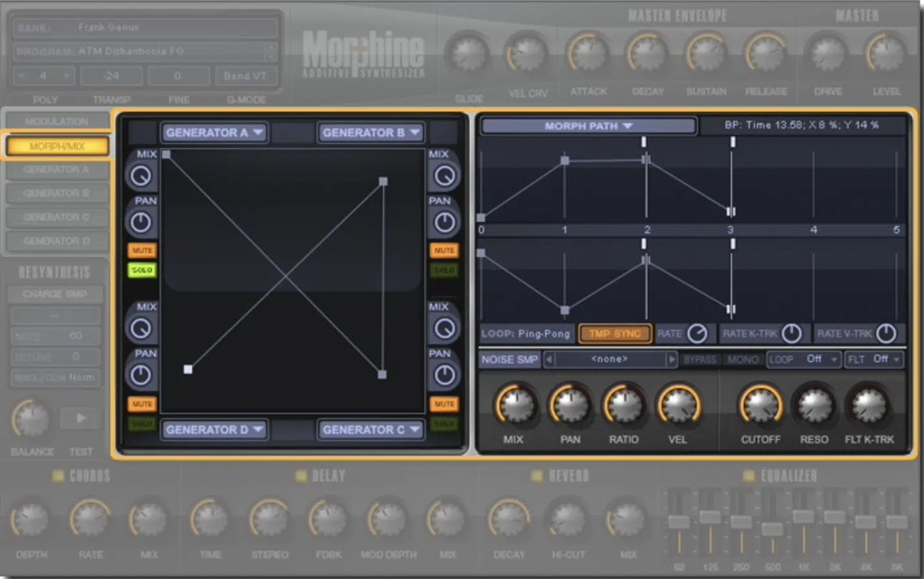924x579 pixels.
Task: Click the master LEVEL knob
Action: tap(886, 53)
